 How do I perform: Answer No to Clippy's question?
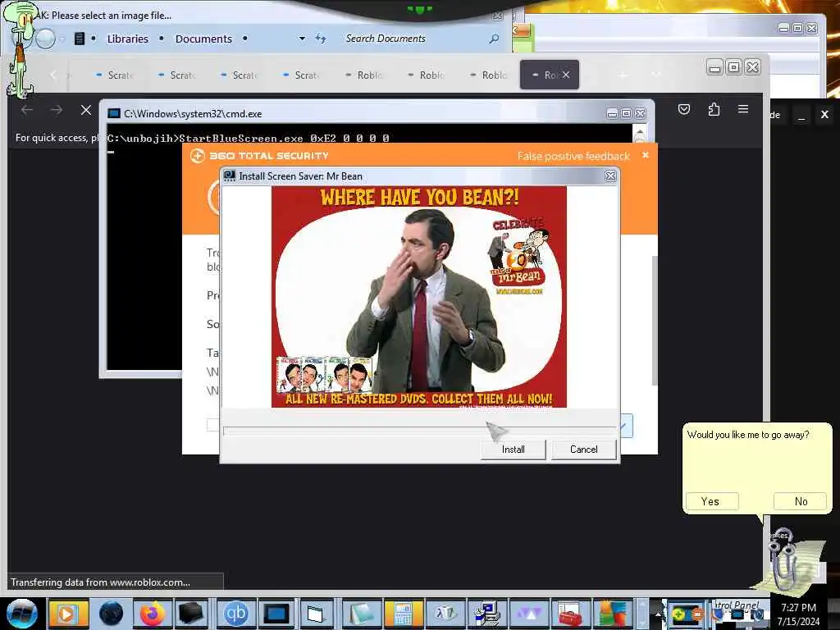(801, 501)
